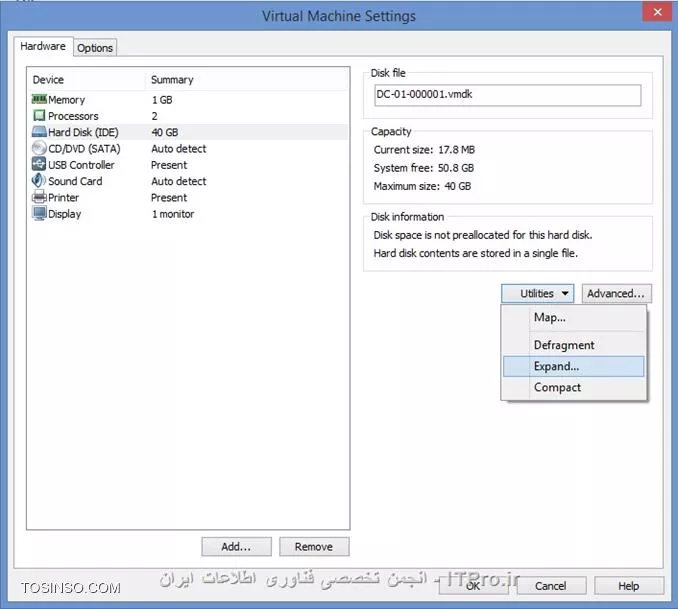Open the Utilities dropdown button

(537, 294)
